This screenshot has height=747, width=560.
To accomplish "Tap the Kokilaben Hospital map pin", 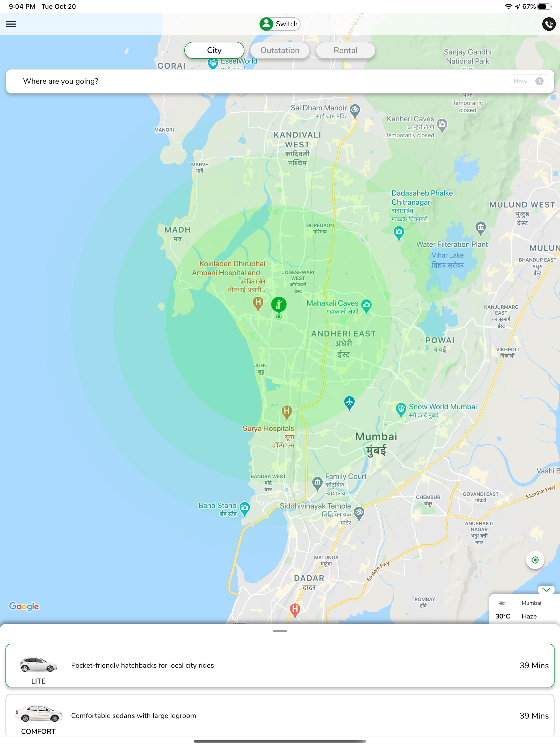I will [258, 304].
